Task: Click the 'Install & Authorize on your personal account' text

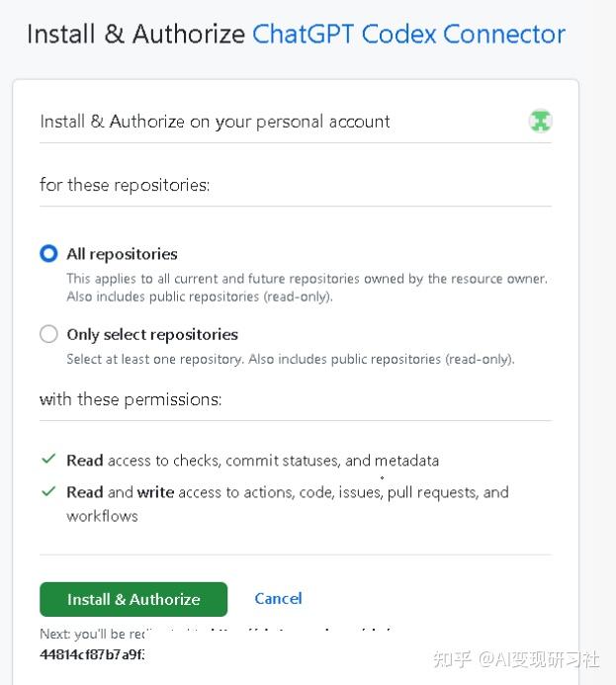Action: (215, 122)
